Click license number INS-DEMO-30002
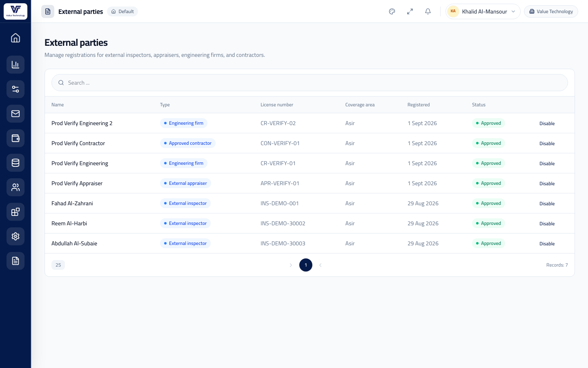This screenshot has height=368, width=588. pos(283,223)
